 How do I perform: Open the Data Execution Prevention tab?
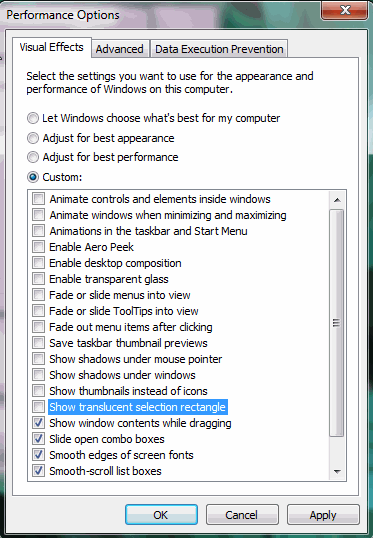pos(219,49)
